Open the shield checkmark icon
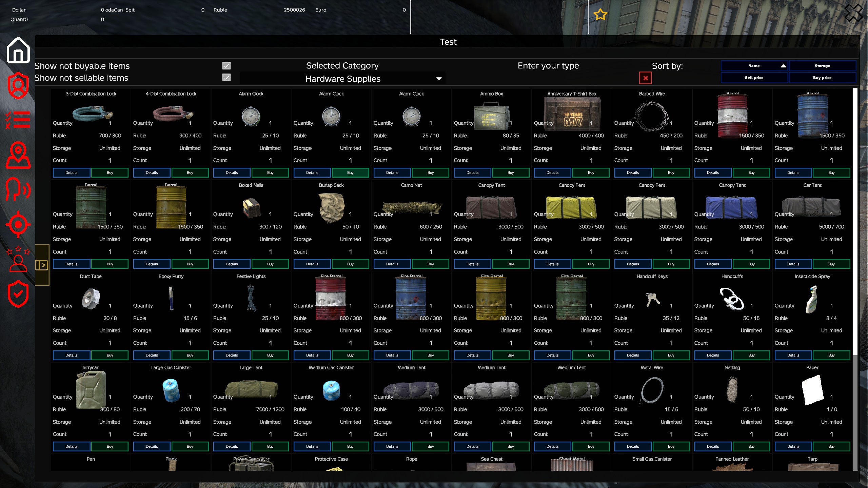Screen dimensions: 868x488 [x=18, y=293]
